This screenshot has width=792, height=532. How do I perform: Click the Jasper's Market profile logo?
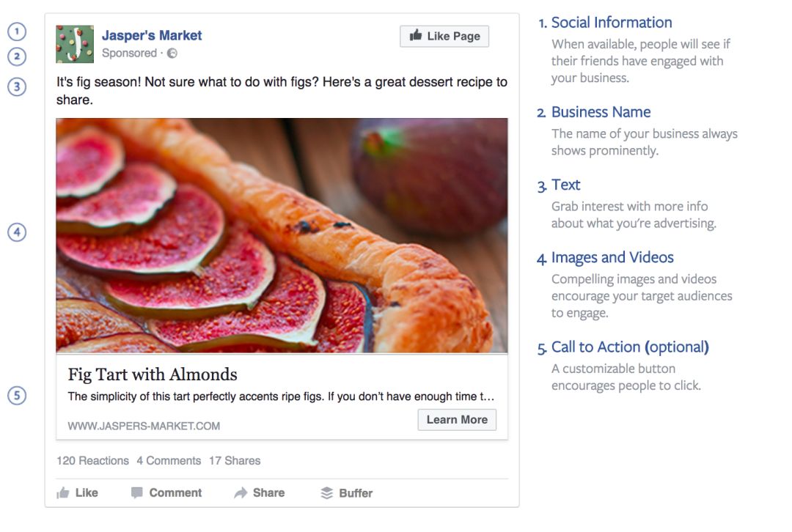(x=75, y=45)
